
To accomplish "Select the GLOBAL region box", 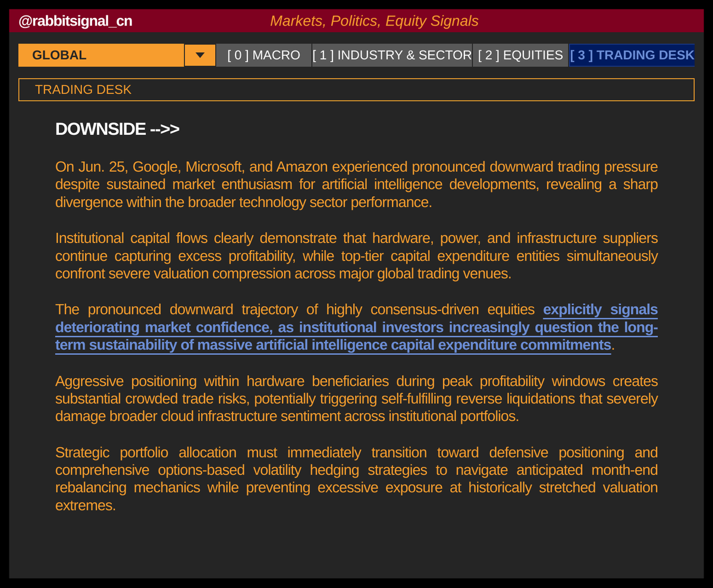I will pos(101,55).
